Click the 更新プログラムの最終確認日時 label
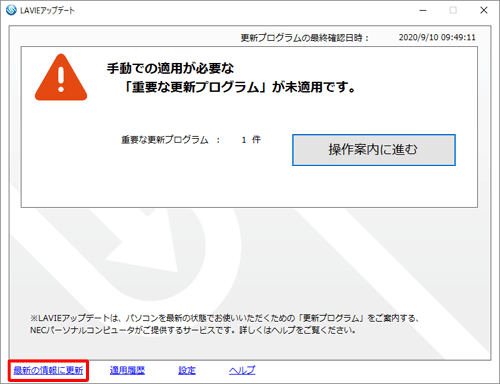 305,38
